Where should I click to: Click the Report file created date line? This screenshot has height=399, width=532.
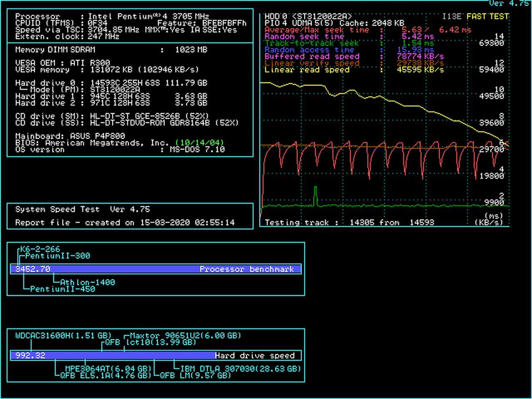(x=125, y=222)
